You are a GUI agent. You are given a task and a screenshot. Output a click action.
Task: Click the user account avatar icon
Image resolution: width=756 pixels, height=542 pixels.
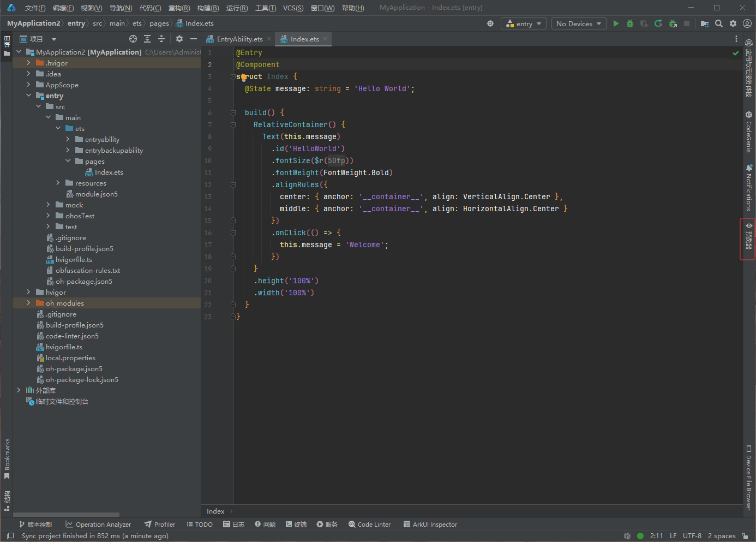click(747, 23)
